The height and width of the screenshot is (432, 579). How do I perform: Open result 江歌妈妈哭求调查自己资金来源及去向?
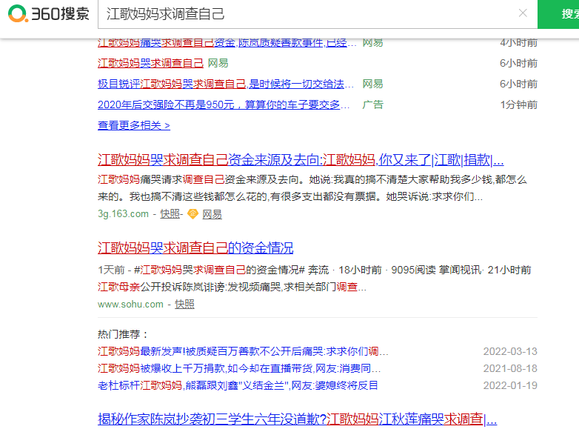[301, 160]
